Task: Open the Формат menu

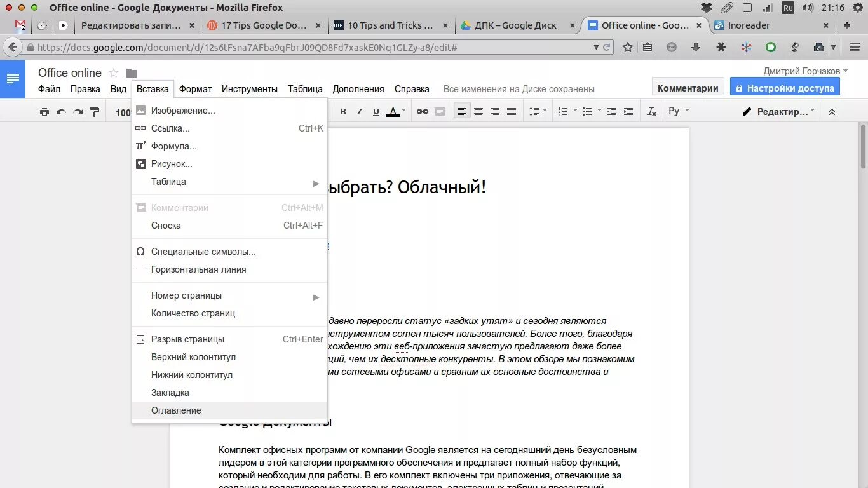Action: (x=195, y=89)
